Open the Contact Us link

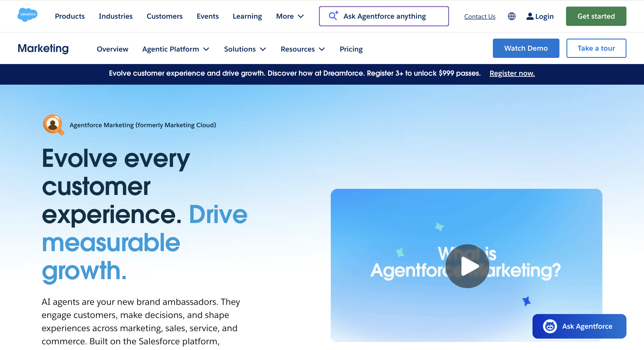480,16
